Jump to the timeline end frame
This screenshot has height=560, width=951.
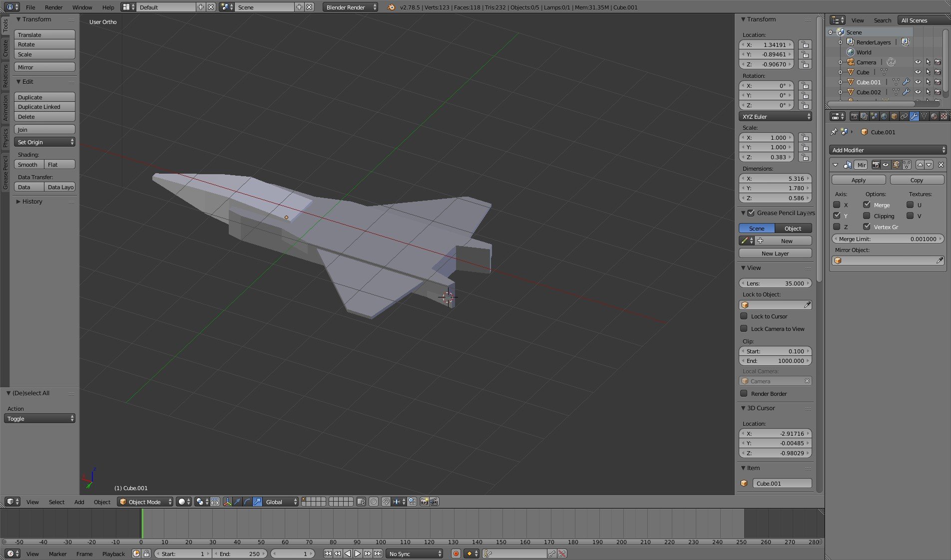[x=378, y=554]
